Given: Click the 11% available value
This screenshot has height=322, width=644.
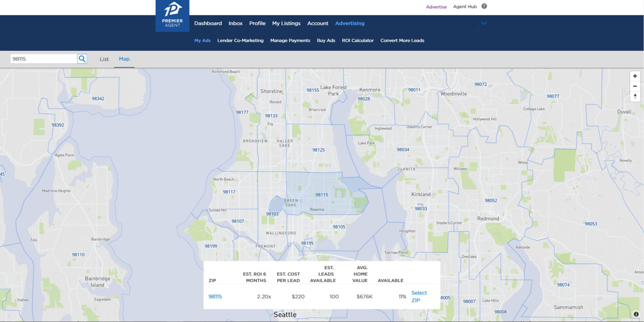Looking at the screenshot, I should [402, 297].
